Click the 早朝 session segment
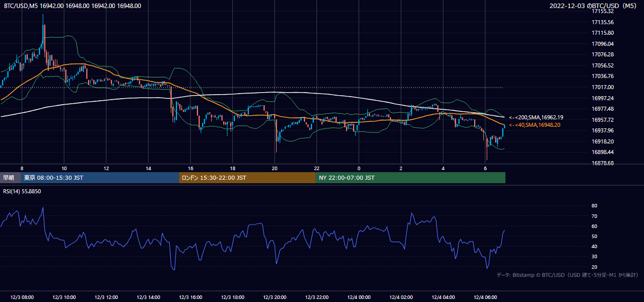The height and width of the screenshot is (302, 644). click(x=10, y=178)
